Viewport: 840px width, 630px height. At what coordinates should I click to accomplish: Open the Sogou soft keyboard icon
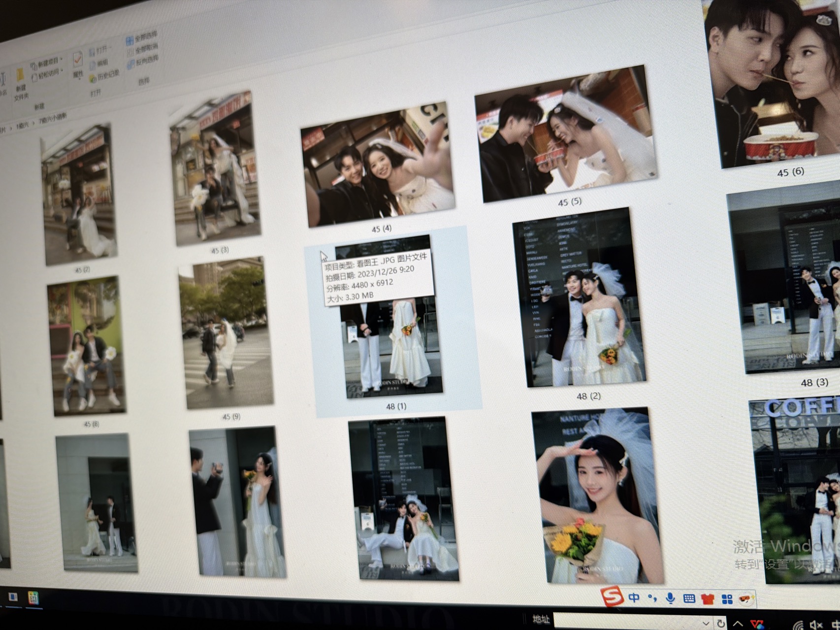[689, 598]
